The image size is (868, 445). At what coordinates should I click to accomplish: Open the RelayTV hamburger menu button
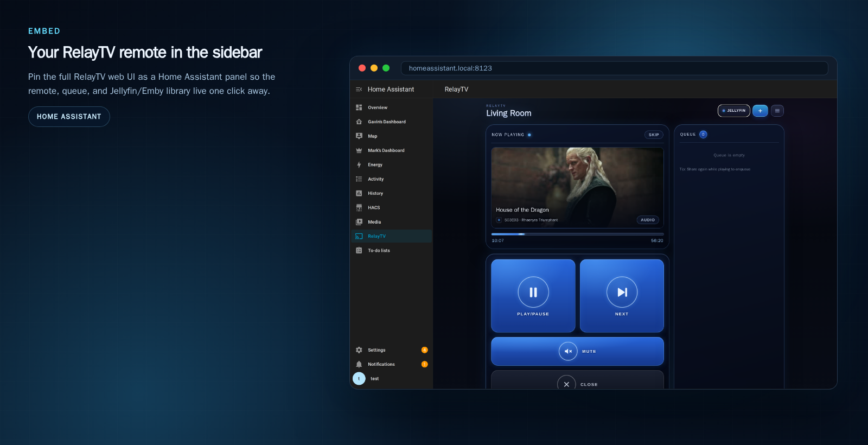777,111
